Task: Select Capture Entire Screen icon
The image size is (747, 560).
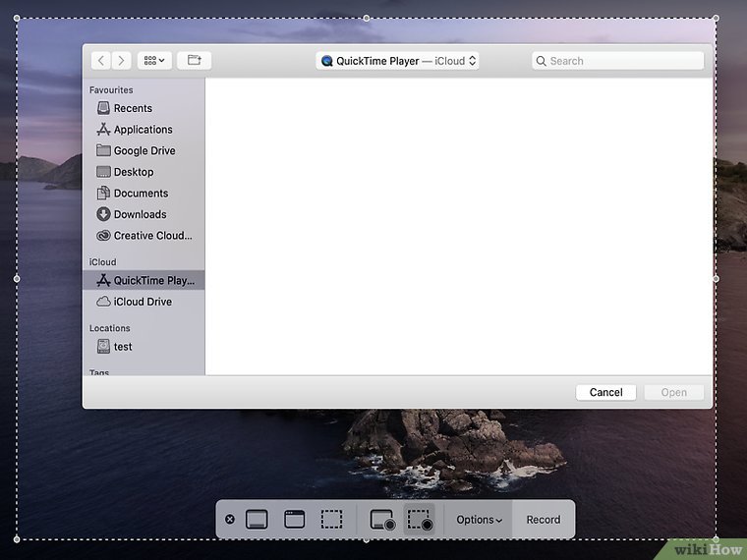Action: pos(257,520)
